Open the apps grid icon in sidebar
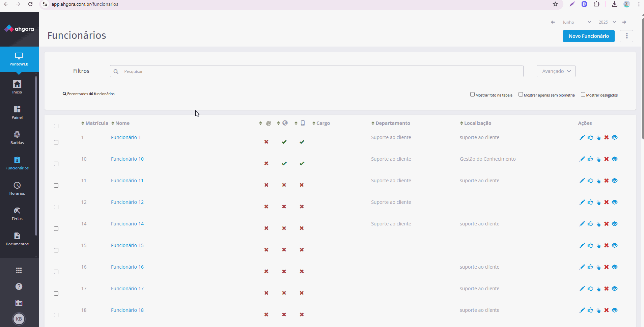Image resolution: width=644 pixels, height=327 pixels. pos(19,270)
